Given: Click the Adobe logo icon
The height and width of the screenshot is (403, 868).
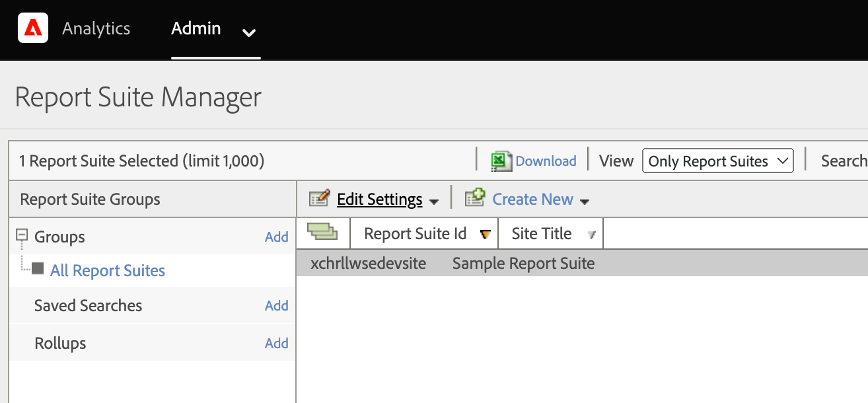Looking at the screenshot, I should point(33,28).
